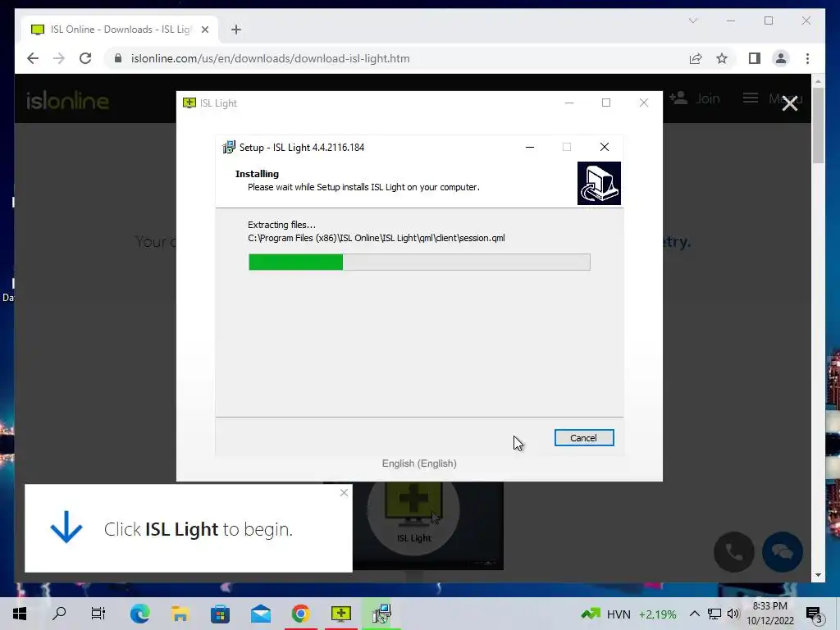This screenshot has width=840, height=630.
Task: Open Chrome tab search chevron
Action: click(692, 21)
